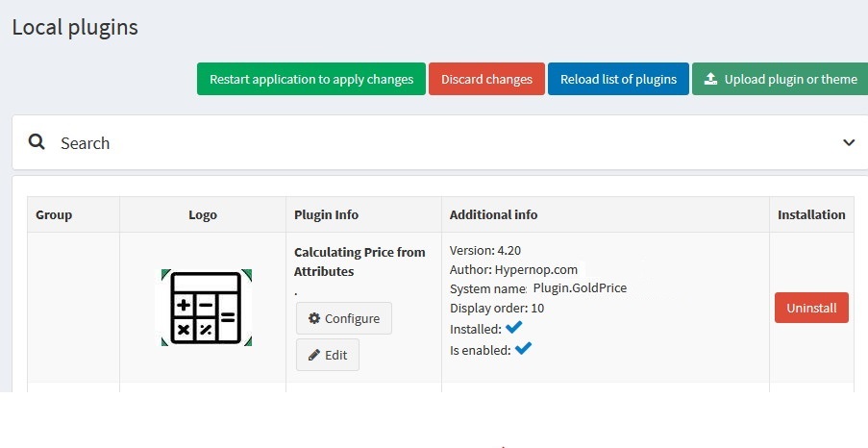Expand the Search panel chevron
This screenshot has height=448, width=868.
coord(849,143)
